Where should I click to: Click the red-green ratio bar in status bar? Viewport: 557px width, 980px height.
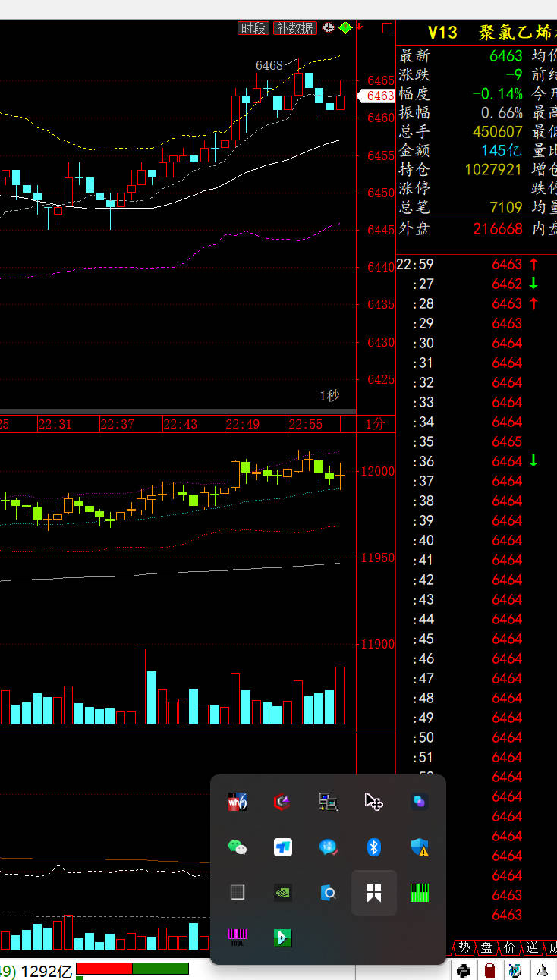tap(132, 969)
